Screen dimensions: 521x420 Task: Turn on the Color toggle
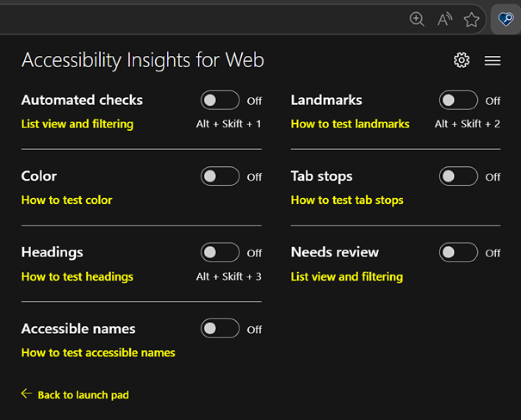[x=220, y=176]
